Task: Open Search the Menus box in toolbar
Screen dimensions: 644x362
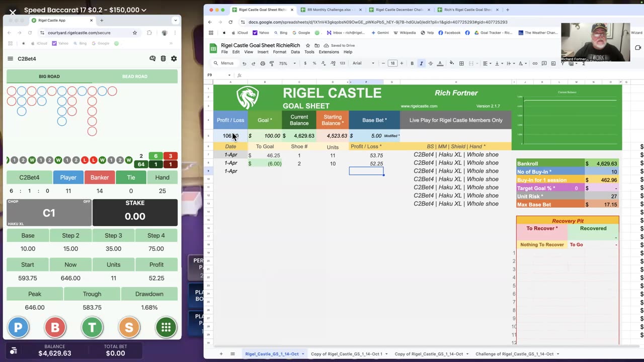Action: pos(224,63)
